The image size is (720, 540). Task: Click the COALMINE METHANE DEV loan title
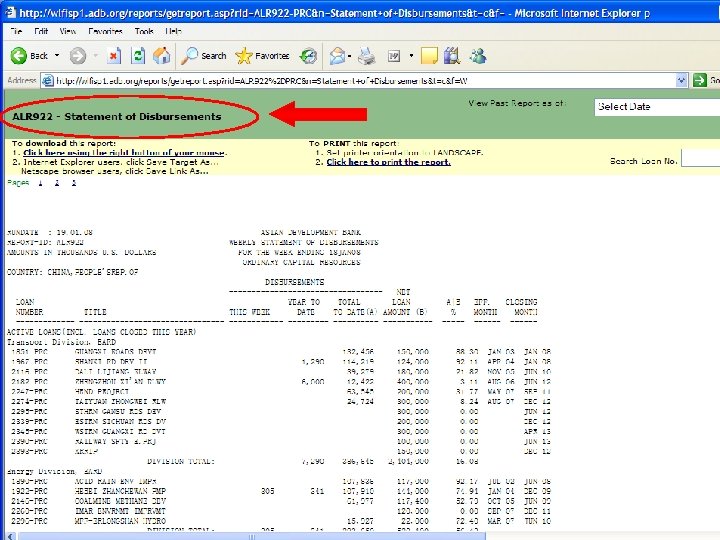[x=120, y=501]
